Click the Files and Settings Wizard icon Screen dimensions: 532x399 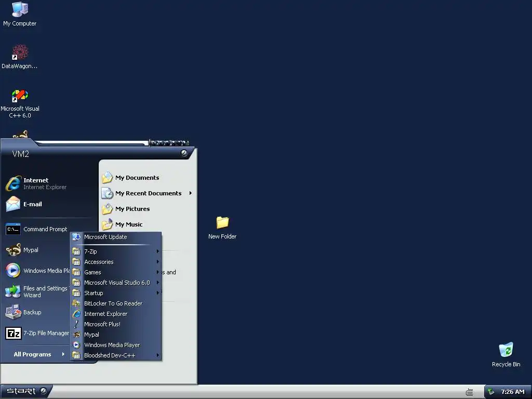[x=13, y=291]
